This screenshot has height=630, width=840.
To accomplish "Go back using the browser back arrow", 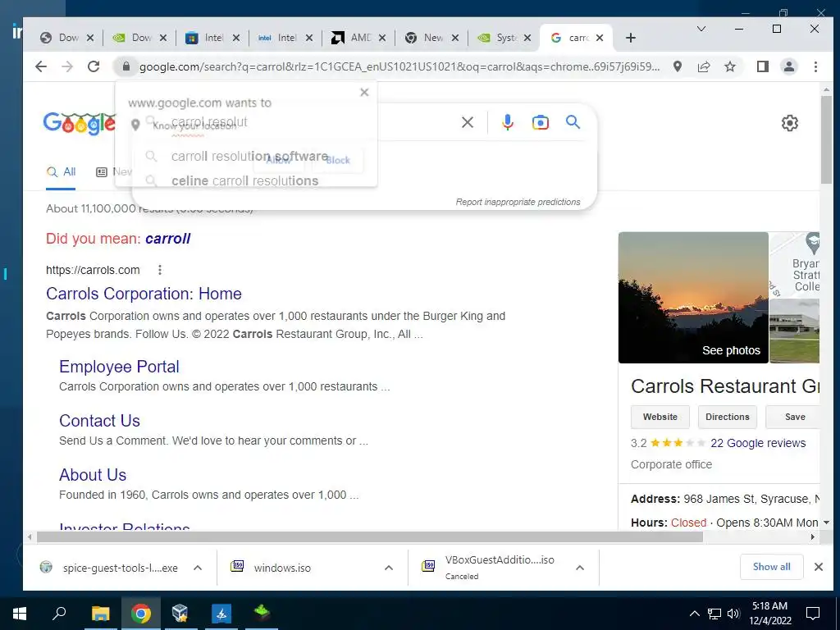I will [41, 66].
